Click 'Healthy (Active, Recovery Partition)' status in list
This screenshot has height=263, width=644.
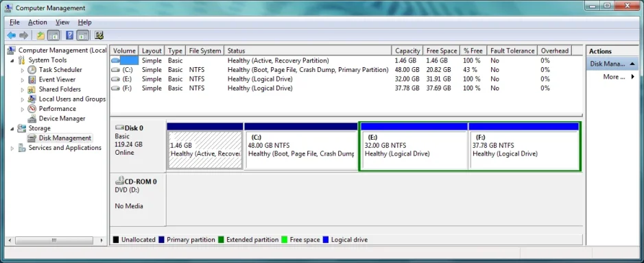(278, 61)
